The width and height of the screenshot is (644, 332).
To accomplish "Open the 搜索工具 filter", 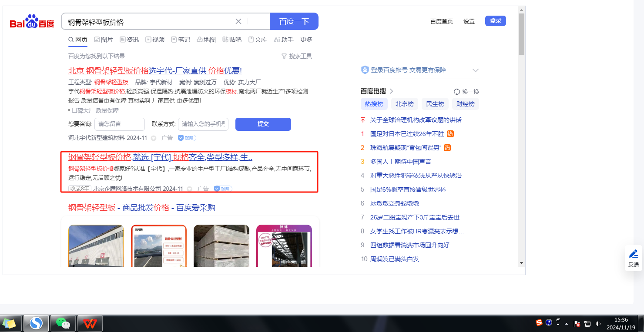I will 297,56.
